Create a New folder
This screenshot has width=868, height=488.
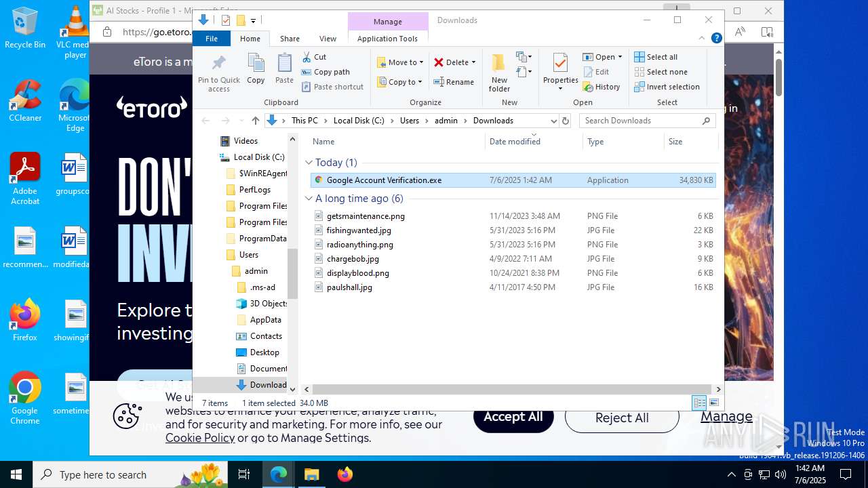point(499,73)
